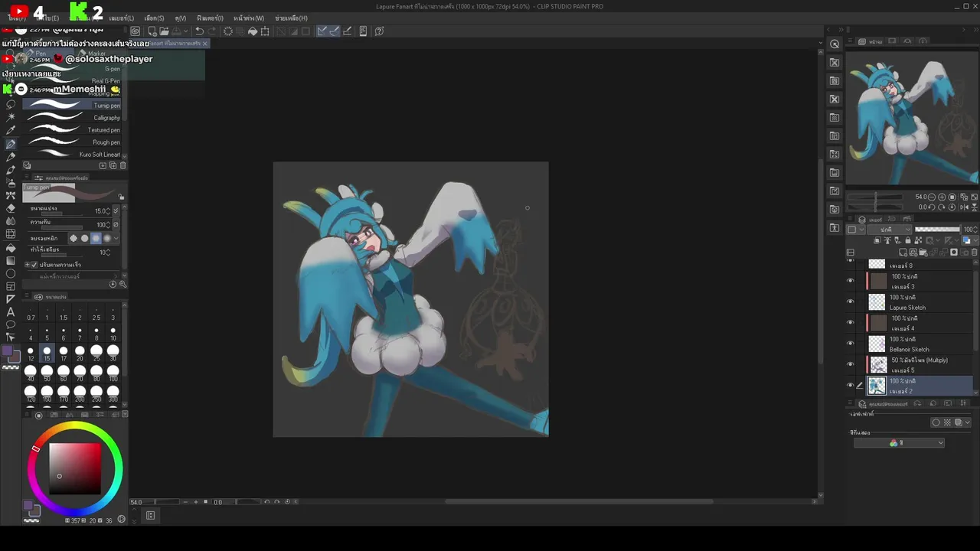Open the Quick Access magnifier icon
This screenshot has height=551, width=980.
pyautogui.click(x=835, y=44)
